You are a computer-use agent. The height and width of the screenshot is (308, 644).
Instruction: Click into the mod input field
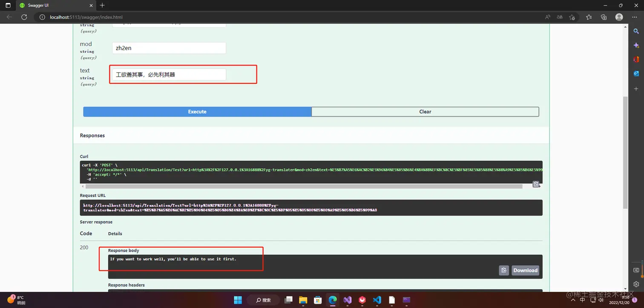click(169, 48)
